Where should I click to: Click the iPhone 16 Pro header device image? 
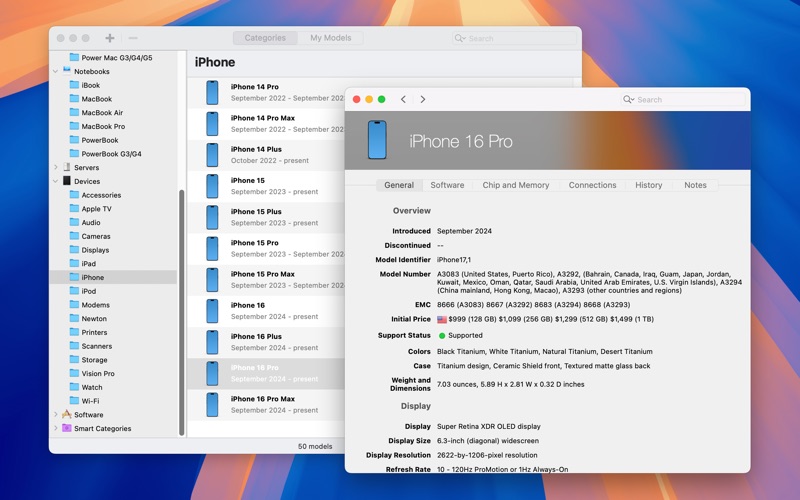(377, 140)
